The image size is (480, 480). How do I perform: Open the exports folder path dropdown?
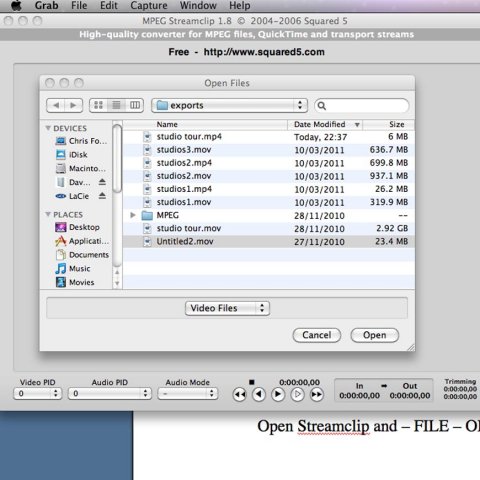click(230, 105)
